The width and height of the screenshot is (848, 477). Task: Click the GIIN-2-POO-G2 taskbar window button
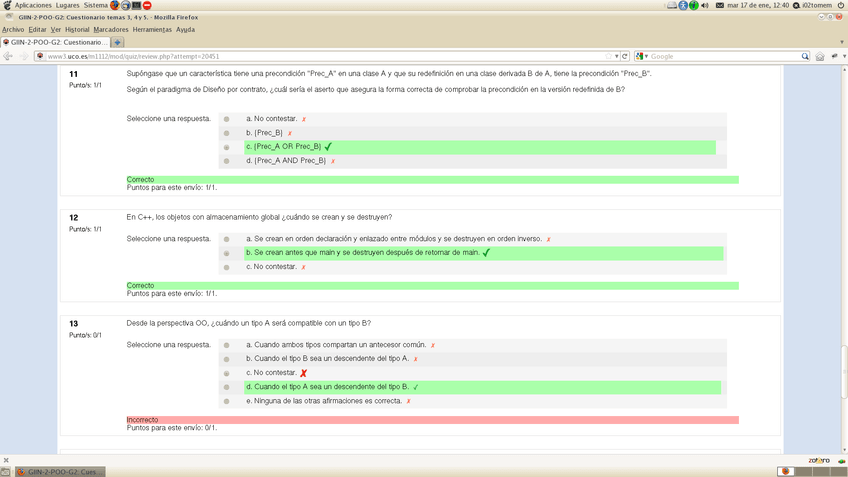point(60,471)
